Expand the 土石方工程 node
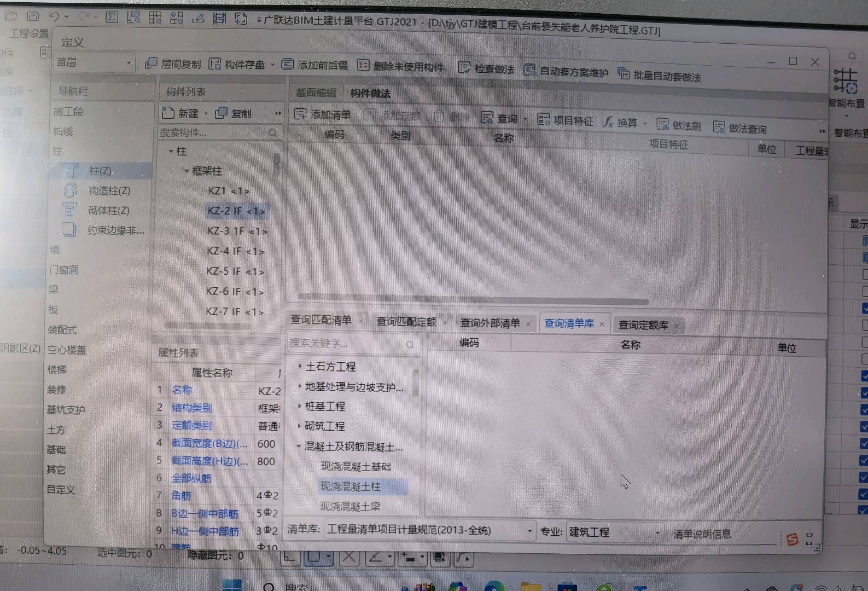The image size is (868, 591). coord(300,366)
